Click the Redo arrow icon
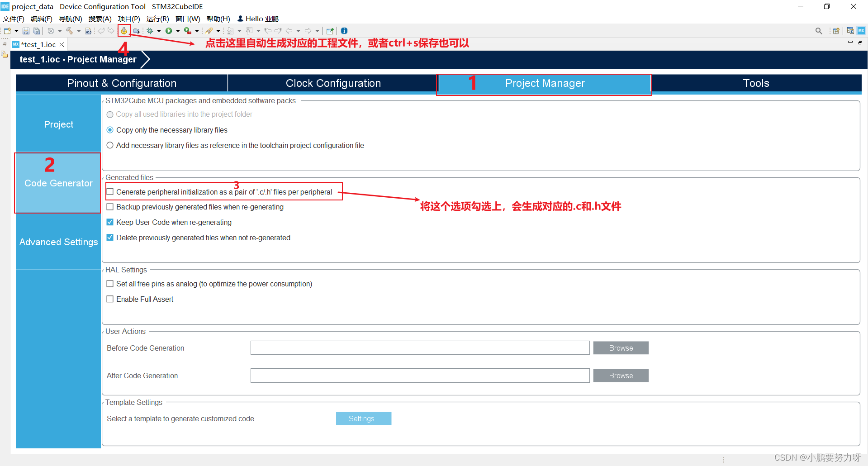The height and width of the screenshot is (466, 868). point(111,31)
